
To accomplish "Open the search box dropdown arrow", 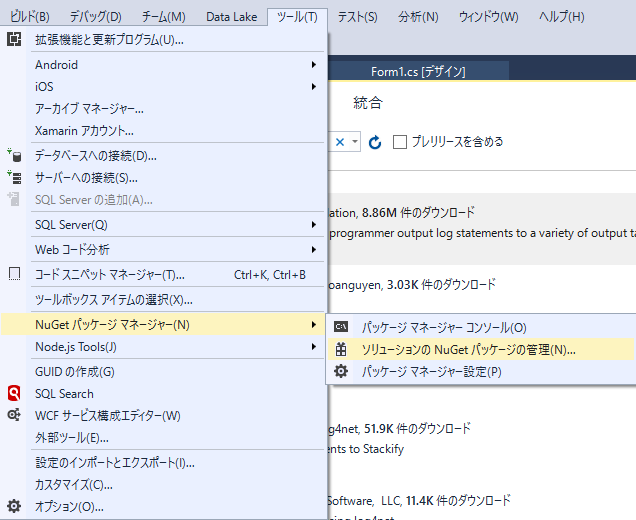I will coord(355,142).
